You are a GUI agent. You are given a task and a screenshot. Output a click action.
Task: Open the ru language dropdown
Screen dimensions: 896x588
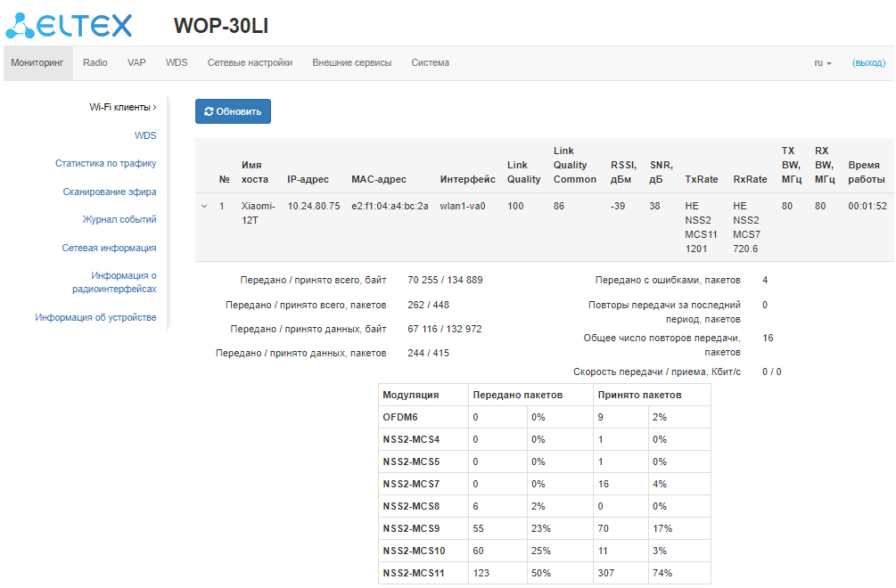click(822, 63)
